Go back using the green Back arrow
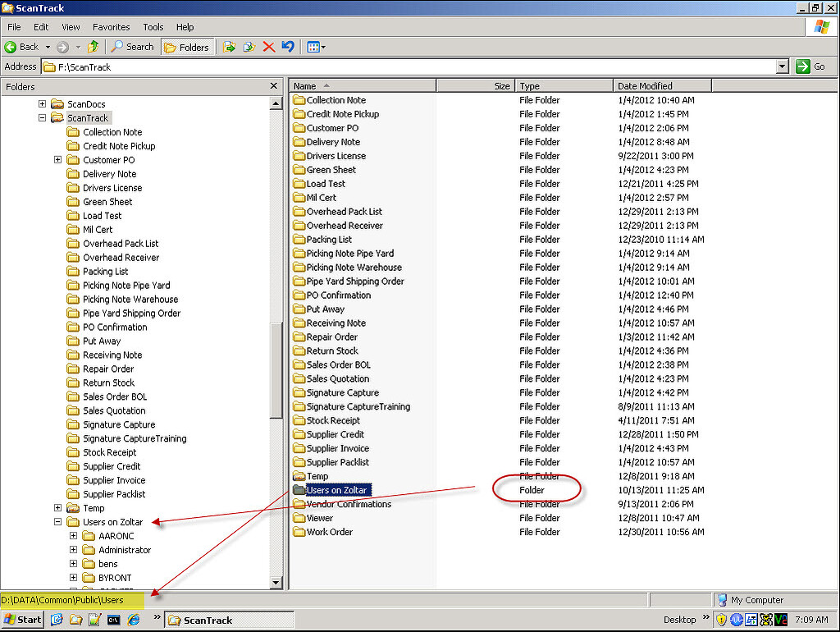 tap(12, 47)
